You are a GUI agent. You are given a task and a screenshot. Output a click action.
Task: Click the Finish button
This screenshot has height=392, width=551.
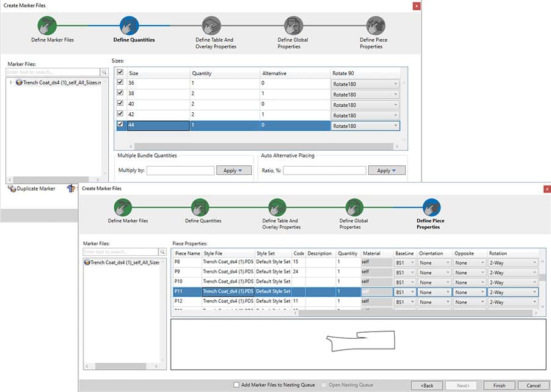click(x=499, y=385)
